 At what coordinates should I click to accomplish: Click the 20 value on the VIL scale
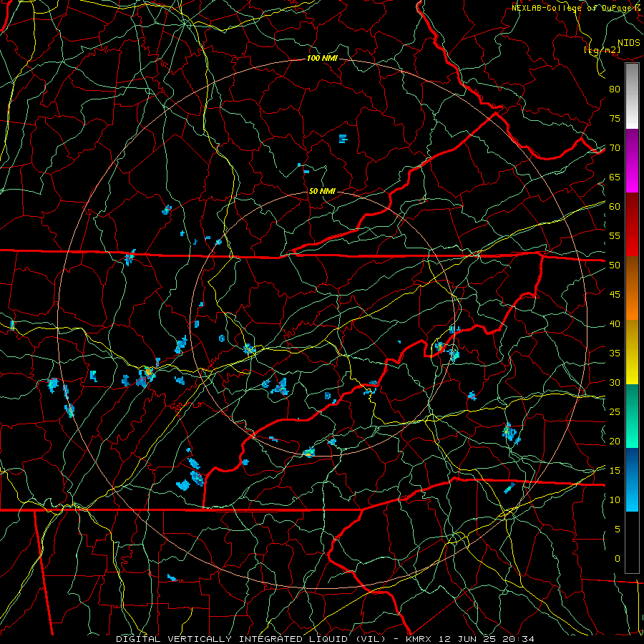point(615,441)
